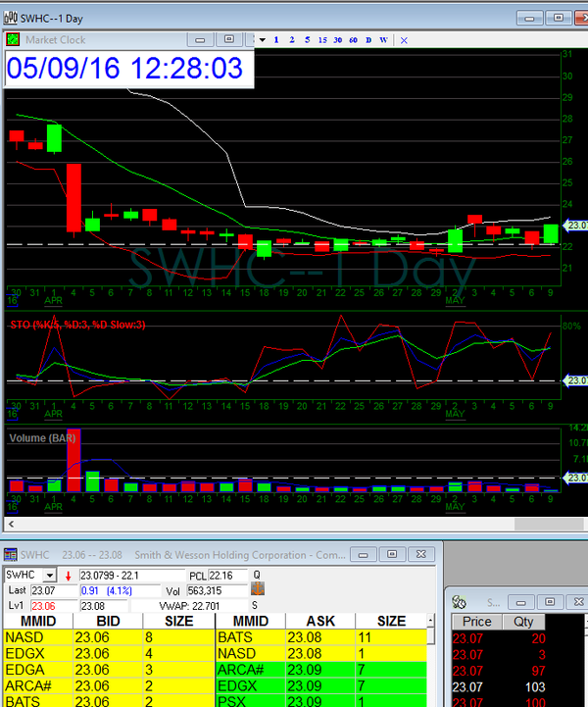
Task: Click the red down arrow next to symbol
Action: click(68, 575)
